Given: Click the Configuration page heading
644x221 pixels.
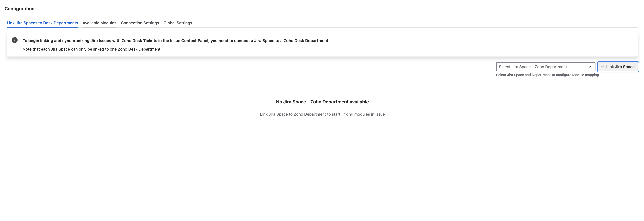Looking at the screenshot, I should pyautogui.click(x=19, y=9).
